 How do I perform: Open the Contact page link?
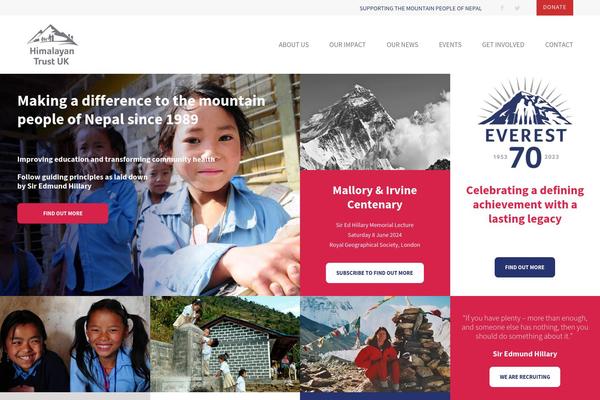tap(559, 45)
